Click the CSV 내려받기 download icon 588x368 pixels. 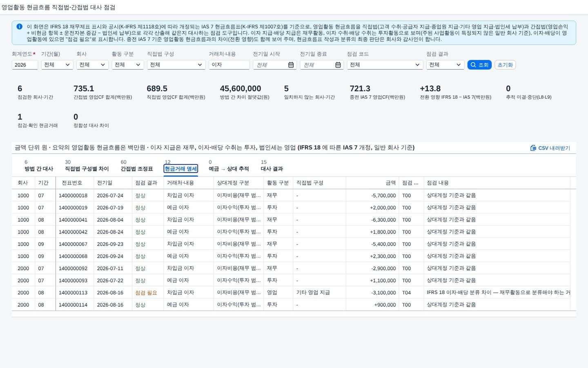click(533, 148)
